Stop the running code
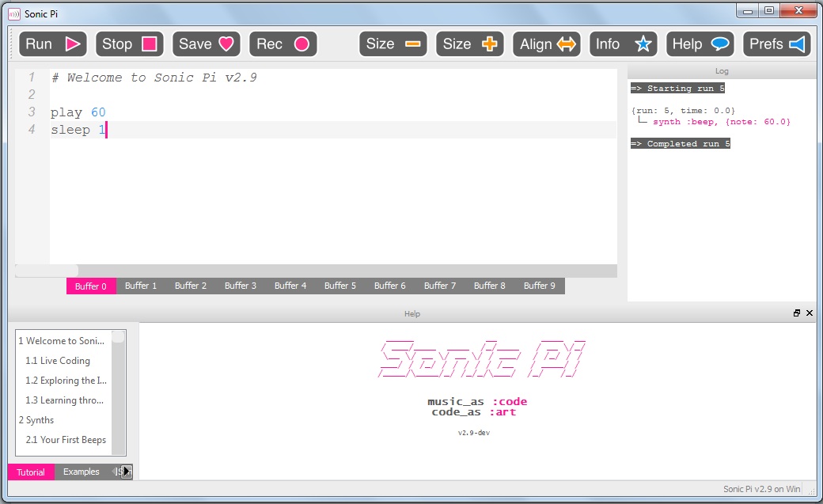 coord(130,44)
